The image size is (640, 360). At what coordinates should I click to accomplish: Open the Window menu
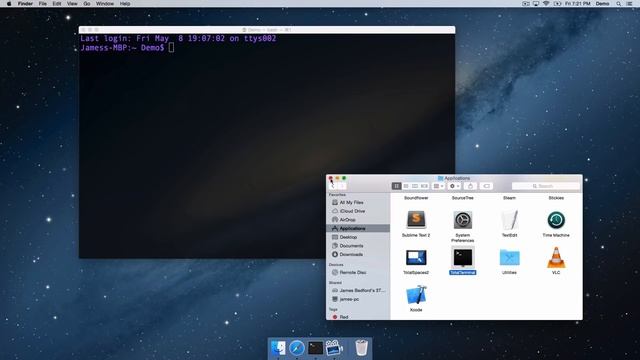coord(105,4)
